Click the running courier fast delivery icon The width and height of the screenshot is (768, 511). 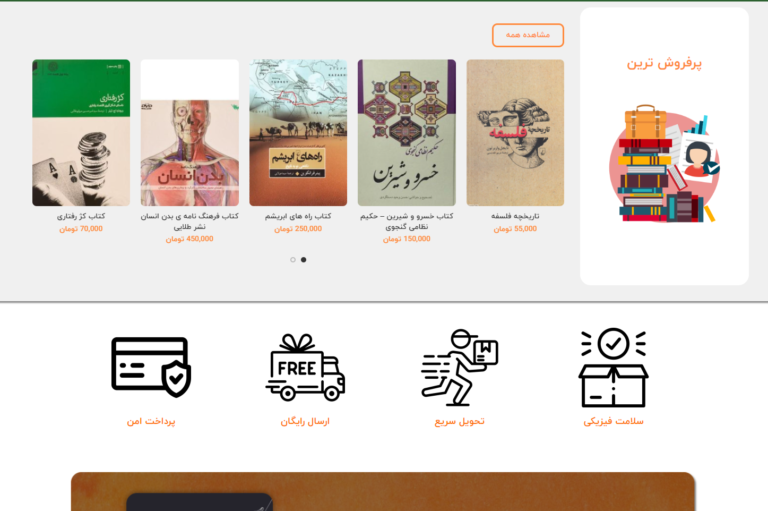[x=459, y=367]
